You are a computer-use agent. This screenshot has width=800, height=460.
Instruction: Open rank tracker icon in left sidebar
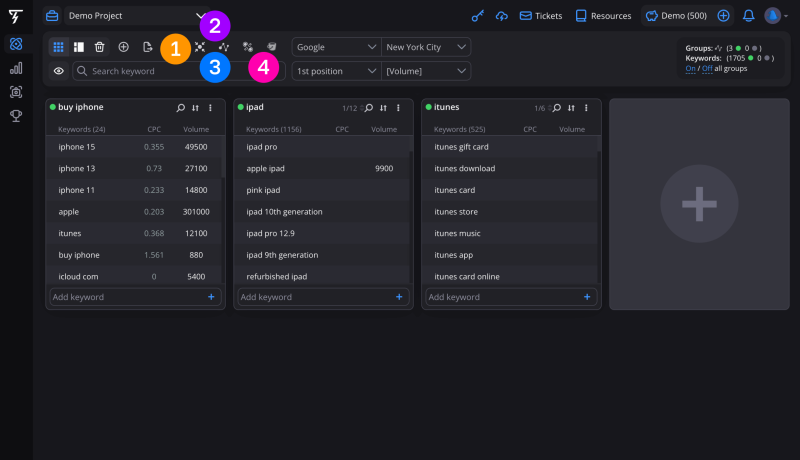tap(16, 68)
